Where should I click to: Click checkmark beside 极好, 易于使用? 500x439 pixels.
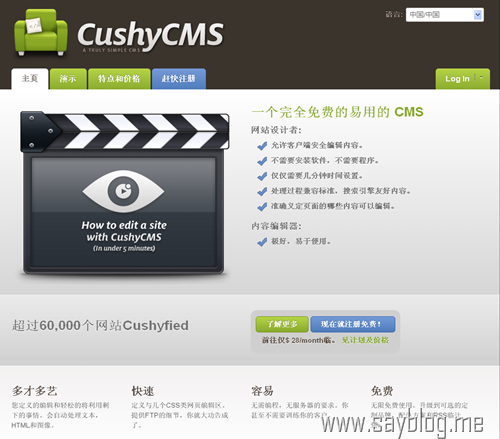pos(262,242)
